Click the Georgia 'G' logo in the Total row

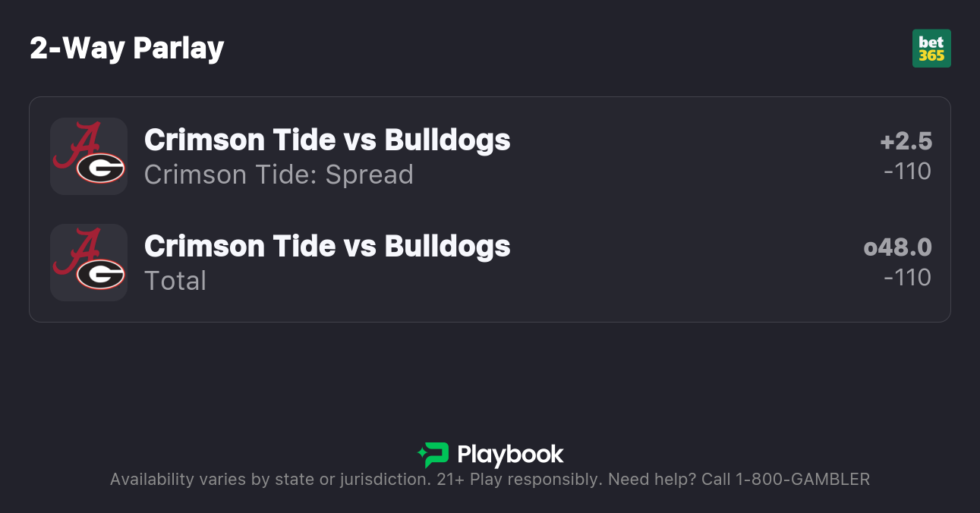click(100, 274)
